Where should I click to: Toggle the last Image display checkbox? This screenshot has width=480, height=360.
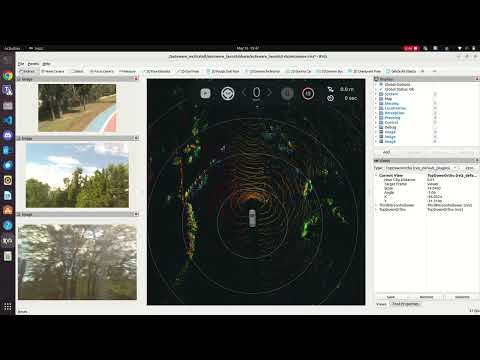pos(435,142)
